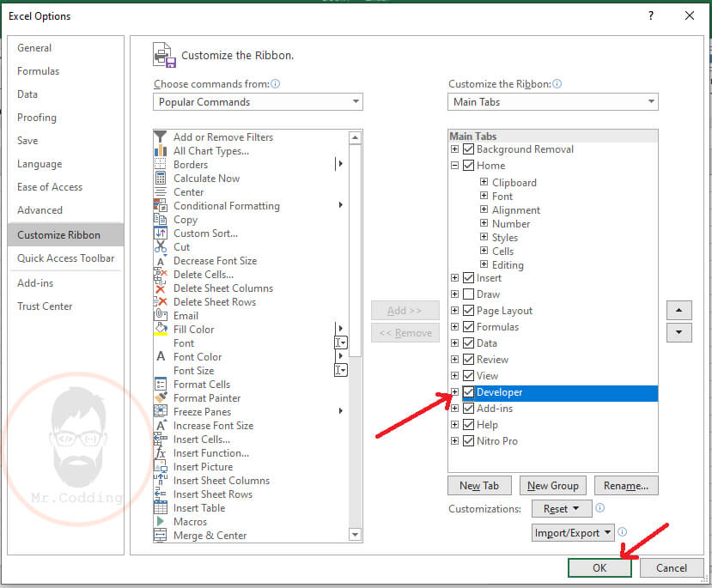712x588 pixels.
Task: Uncheck the Review tab checkbox
Action: pyautogui.click(x=469, y=360)
